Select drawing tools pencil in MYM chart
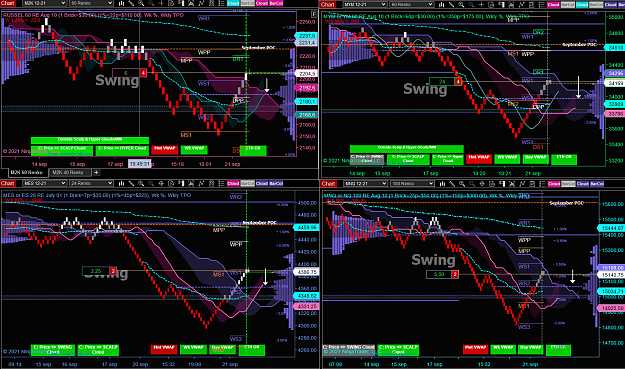 click(452, 4)
